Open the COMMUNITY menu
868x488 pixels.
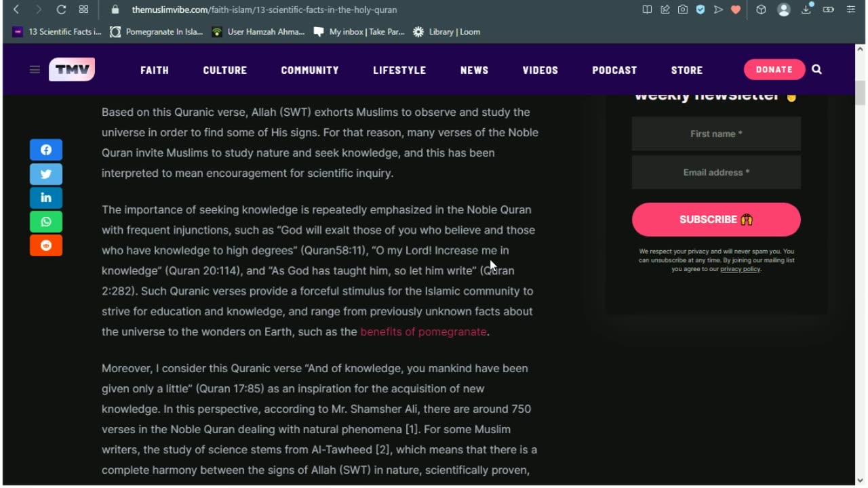310,70
